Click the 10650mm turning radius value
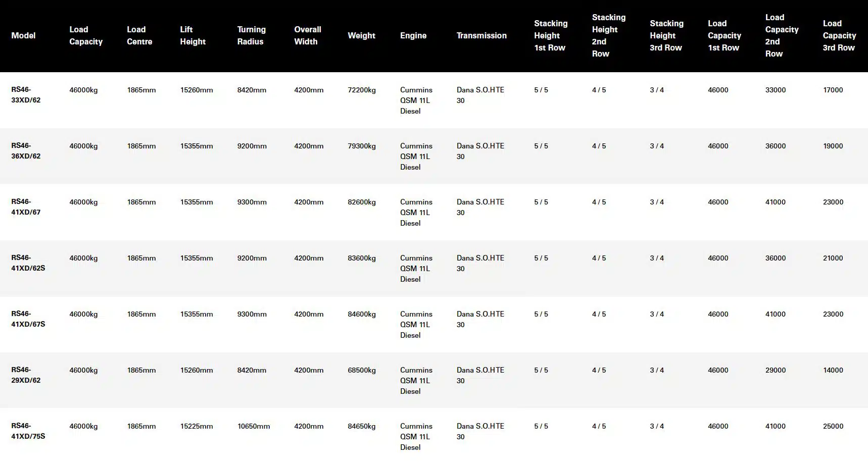Viewport: 868px width, 465px height. pos(254,426)
